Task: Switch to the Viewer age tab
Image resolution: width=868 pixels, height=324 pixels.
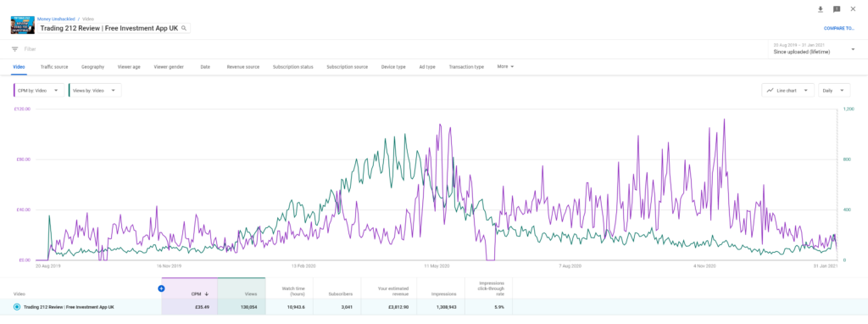Action: click(x=129, y=66)
